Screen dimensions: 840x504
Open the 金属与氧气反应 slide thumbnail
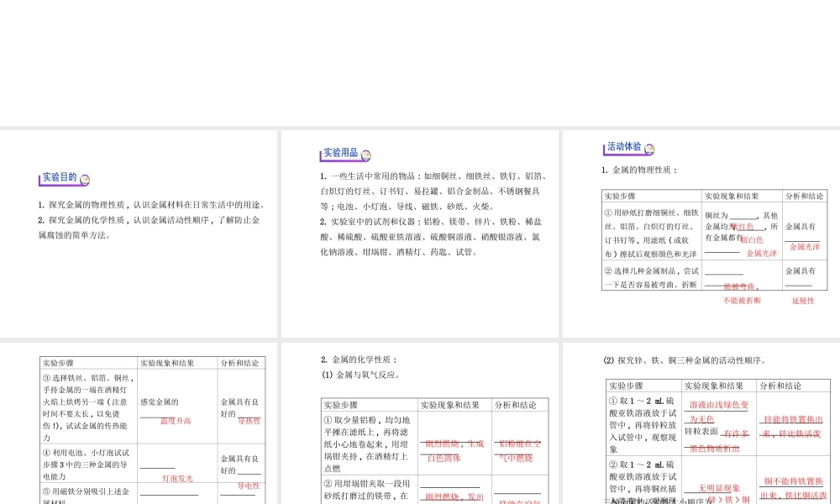[419, 423]
